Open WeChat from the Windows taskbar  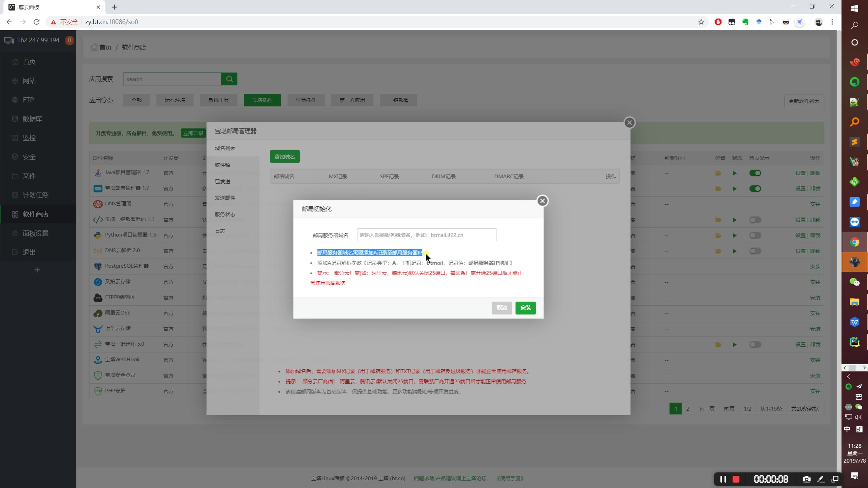point(854,282)
